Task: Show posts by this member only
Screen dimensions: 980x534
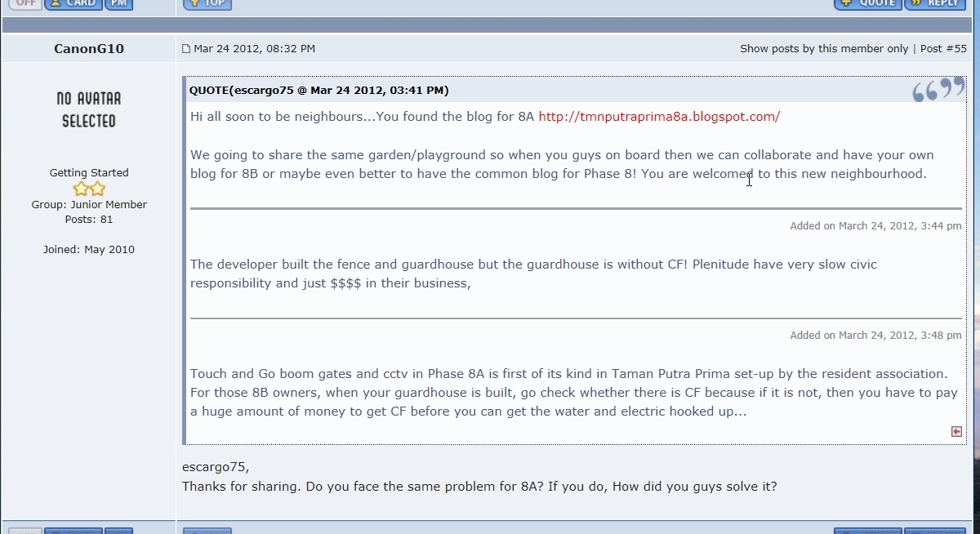Action: coord(824,49)
